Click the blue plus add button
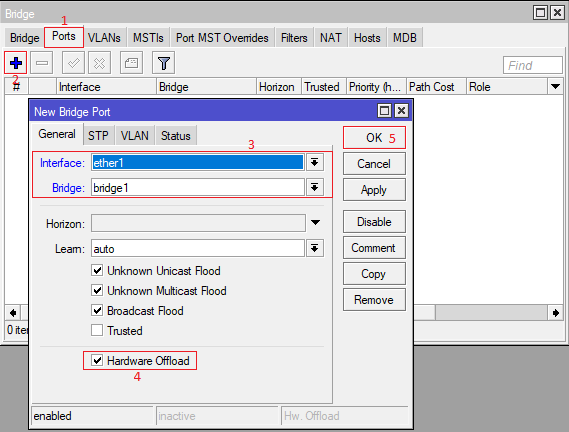Image resolution: width=569 pixels, height=432 pixels. coord(16,63)
